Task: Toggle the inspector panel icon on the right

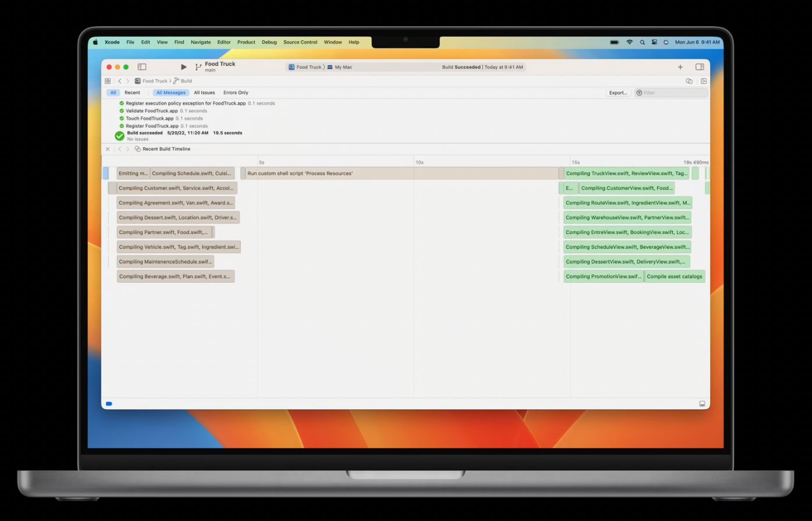Action: tap(698, 66)
